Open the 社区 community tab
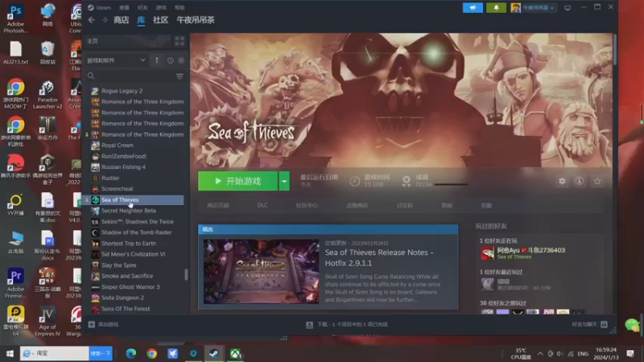 160,19
